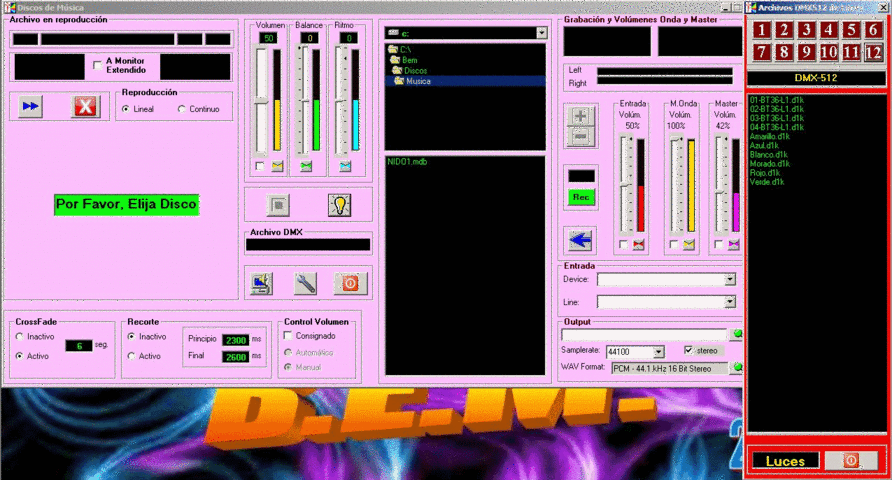Select DMX preset number 10
Screen dimensions: 892x480
[x=829, y=52]
